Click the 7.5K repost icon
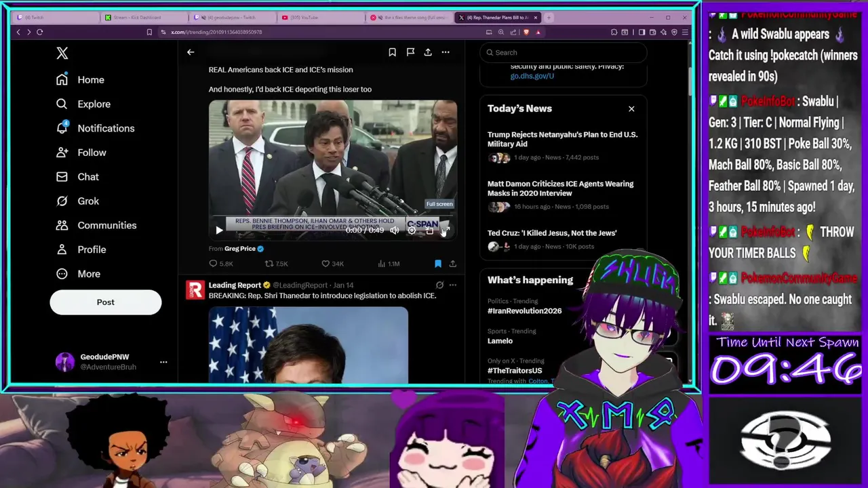Screen dimensions: 868x488 269,264
